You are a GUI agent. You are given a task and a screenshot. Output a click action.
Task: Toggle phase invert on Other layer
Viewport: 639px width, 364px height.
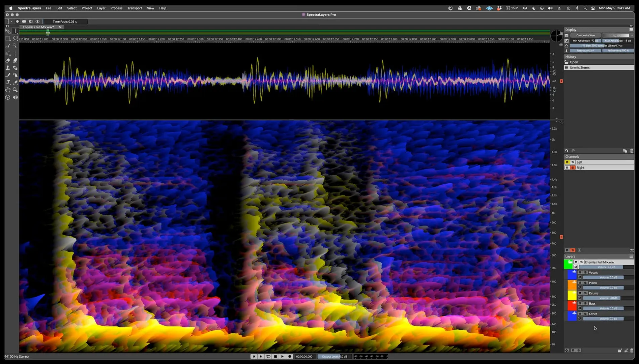pos(580,318)
